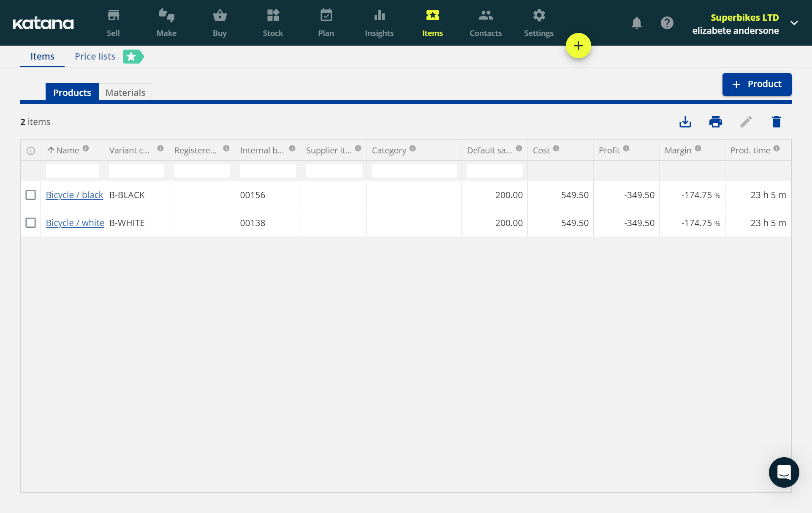Open the chat support bubble

pyautogui.click(x=784, y=472)
